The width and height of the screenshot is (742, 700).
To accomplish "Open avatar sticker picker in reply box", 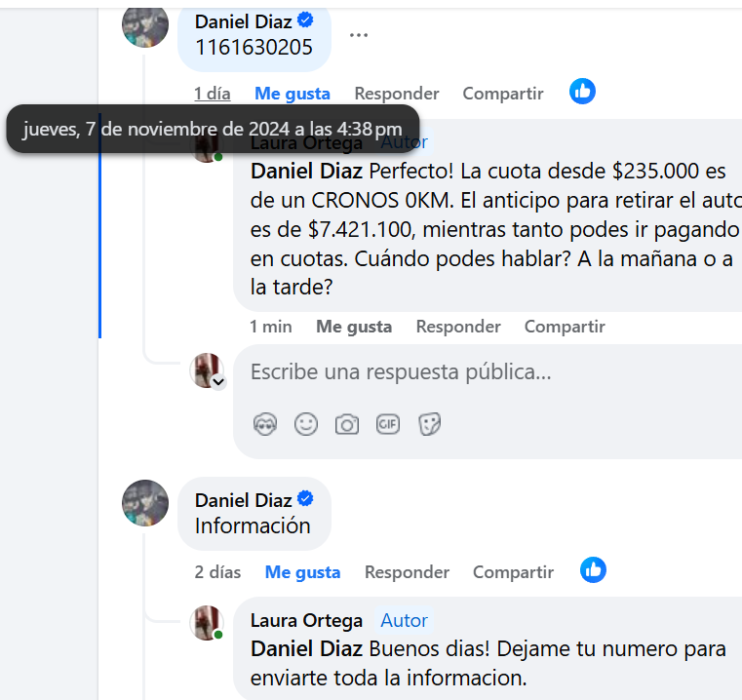I will [x=265, y=424].
